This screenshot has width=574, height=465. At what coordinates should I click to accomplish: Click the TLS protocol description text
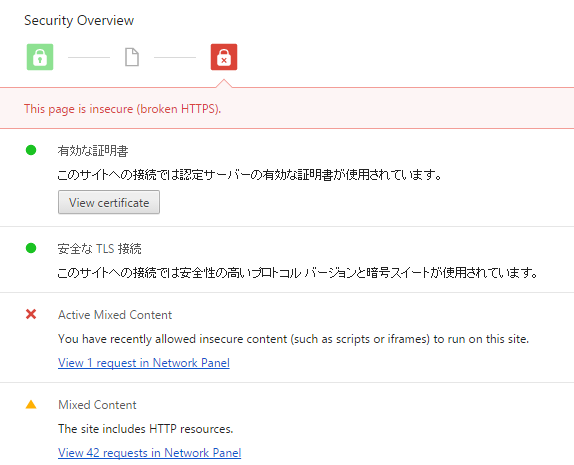click(298, 273)
